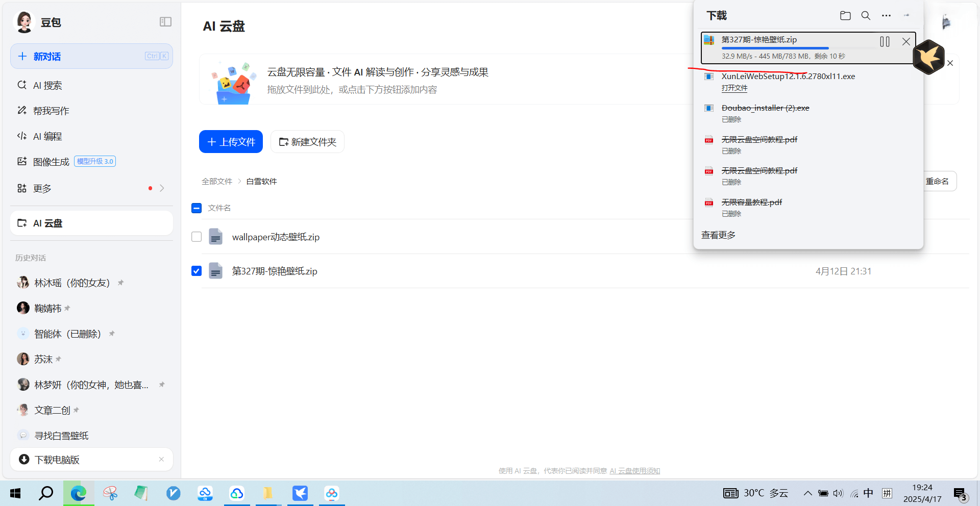Toggle the select-all checkbox beside 文件名

coord(197,208)
